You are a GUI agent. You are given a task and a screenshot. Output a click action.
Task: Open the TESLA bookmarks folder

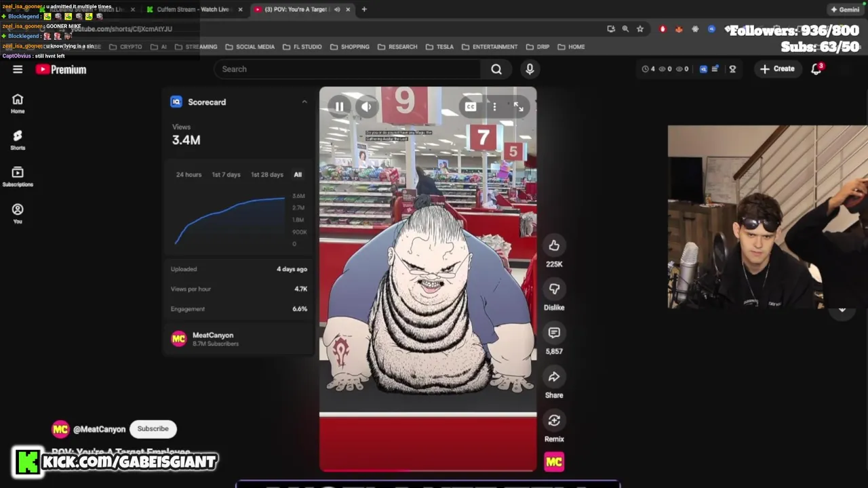pos(439,47)
